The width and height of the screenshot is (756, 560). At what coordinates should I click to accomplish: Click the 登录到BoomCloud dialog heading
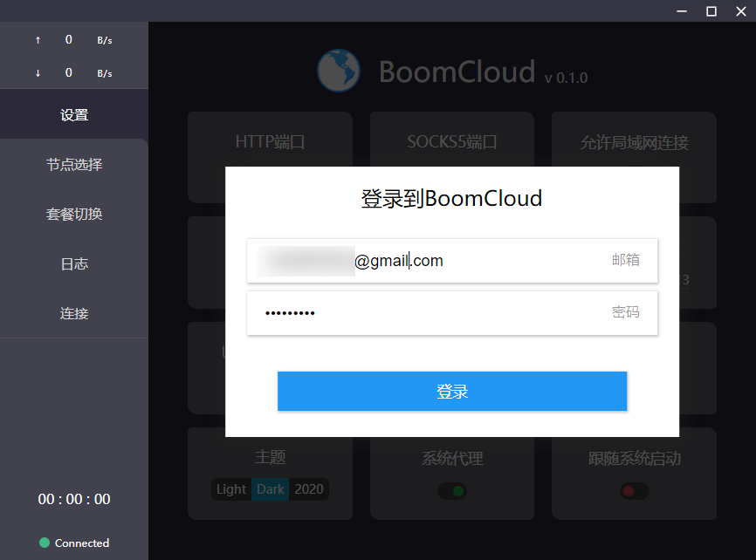[452, 199]
